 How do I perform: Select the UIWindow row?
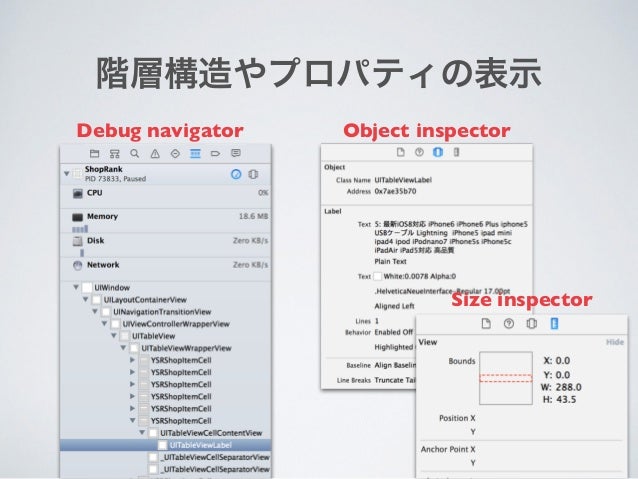pyautogui.click(x=166, y=287)
